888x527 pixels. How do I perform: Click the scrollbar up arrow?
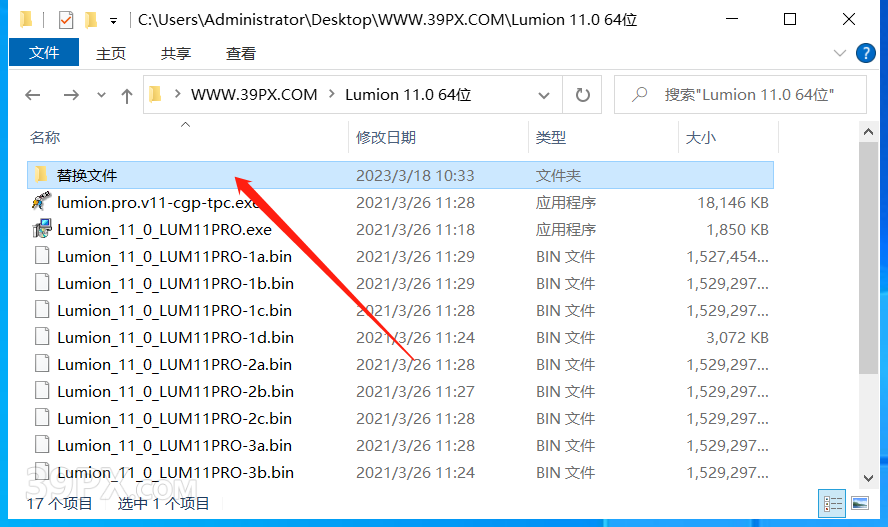pos(868,132)
